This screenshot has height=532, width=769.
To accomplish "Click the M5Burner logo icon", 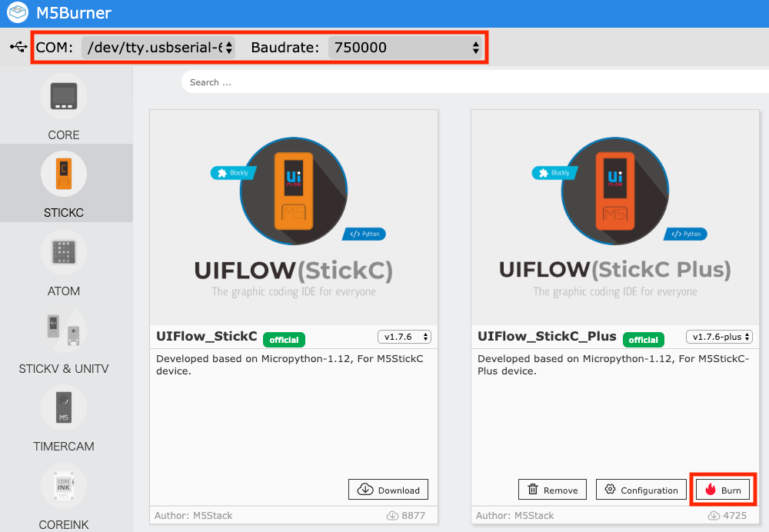I will pos(18,12).
